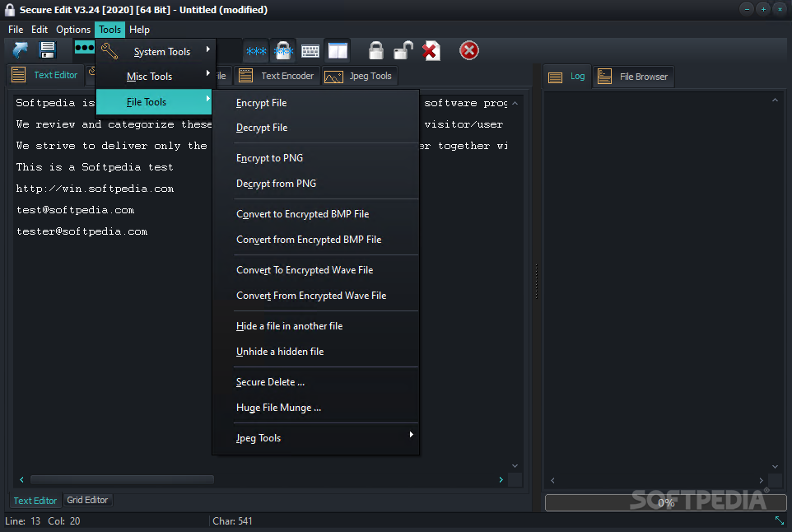The width and height of the screenshot is (792, 532).
Task: Select Decrypt from PNG
Action: click(316, 184)
